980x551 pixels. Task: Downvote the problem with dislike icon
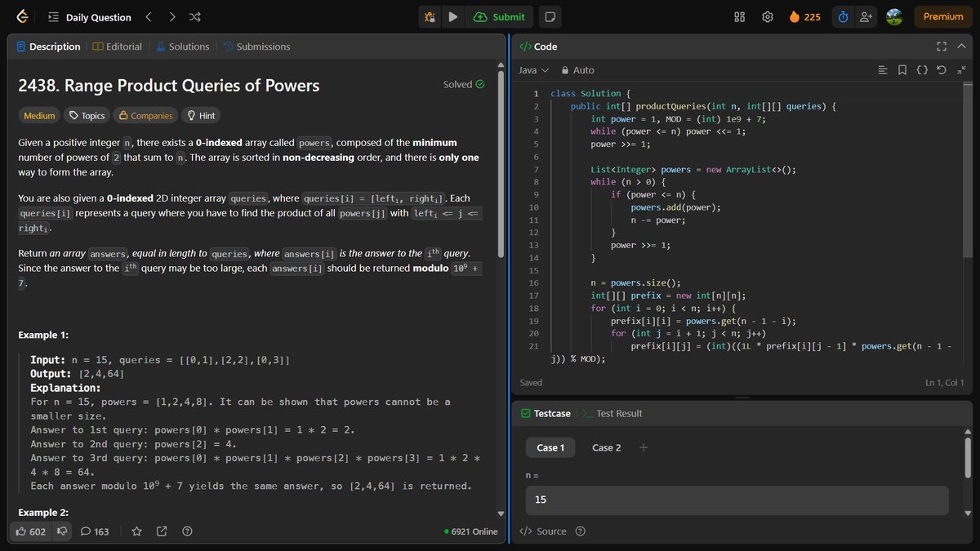(61, 531)
